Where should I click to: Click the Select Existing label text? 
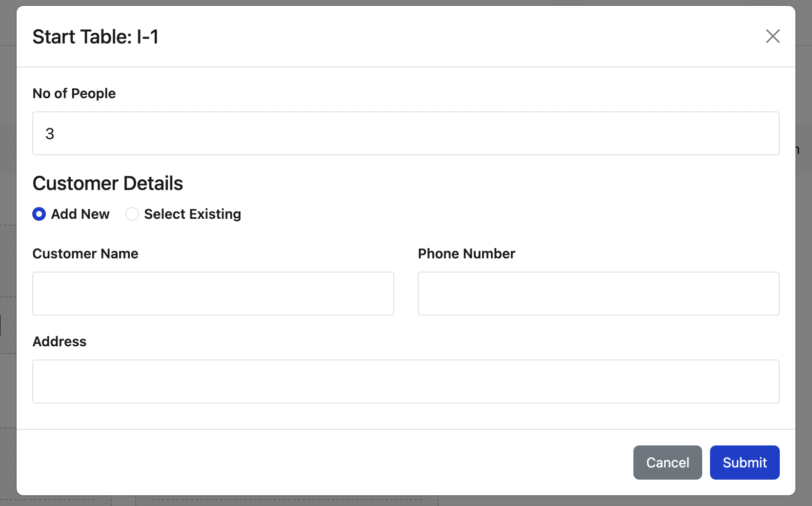(192, 214)
